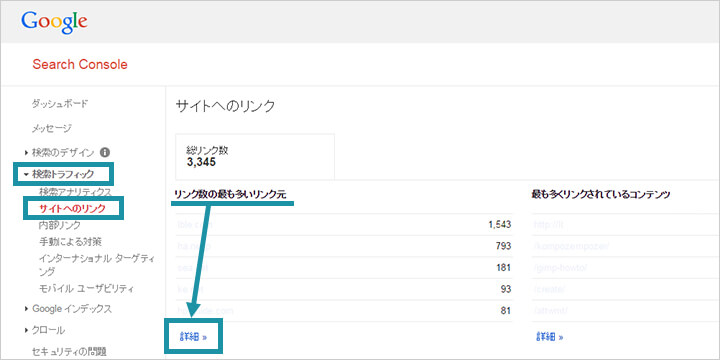Select 検索アナリティクス submenu item
The image size is (720, 360).
click(75, 191)
